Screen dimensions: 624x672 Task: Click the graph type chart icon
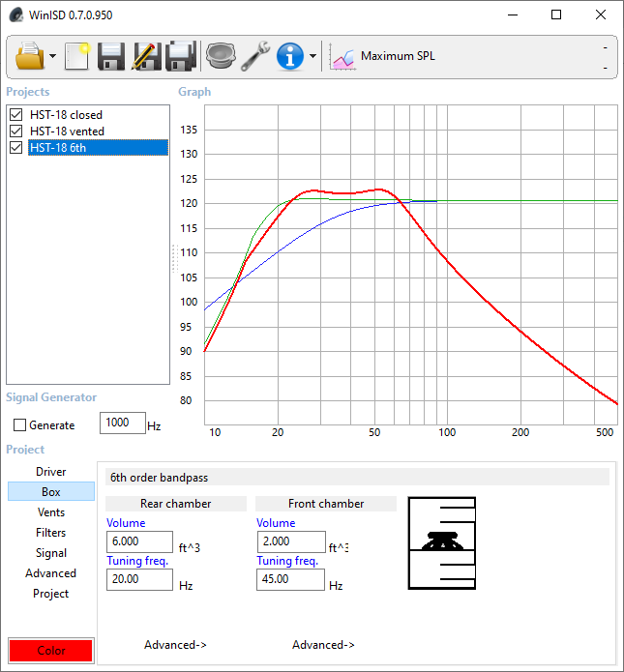(x=342, y=57)
